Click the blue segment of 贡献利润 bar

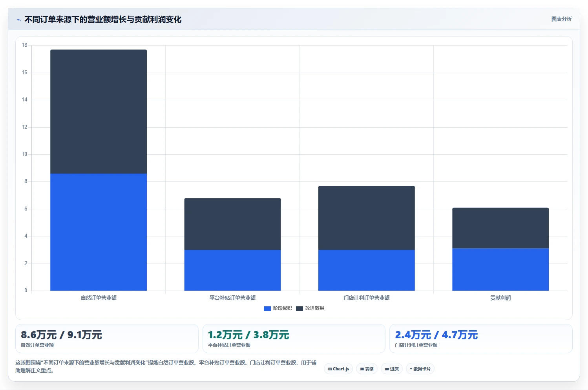point(500,269)
